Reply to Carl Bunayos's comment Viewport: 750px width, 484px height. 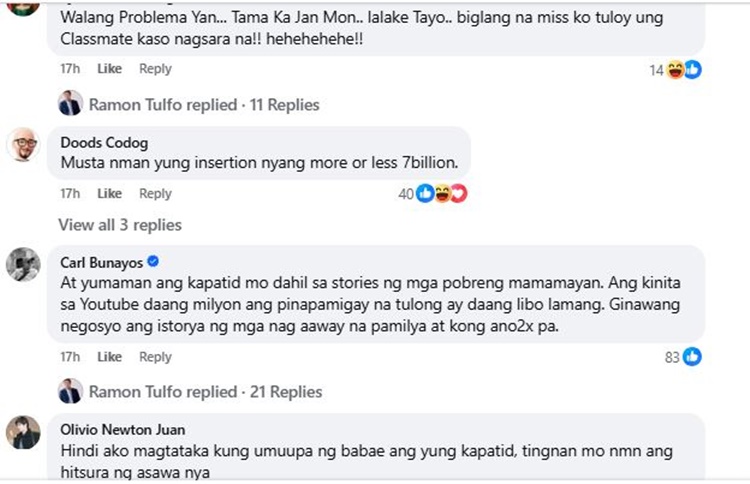point(155,357)
